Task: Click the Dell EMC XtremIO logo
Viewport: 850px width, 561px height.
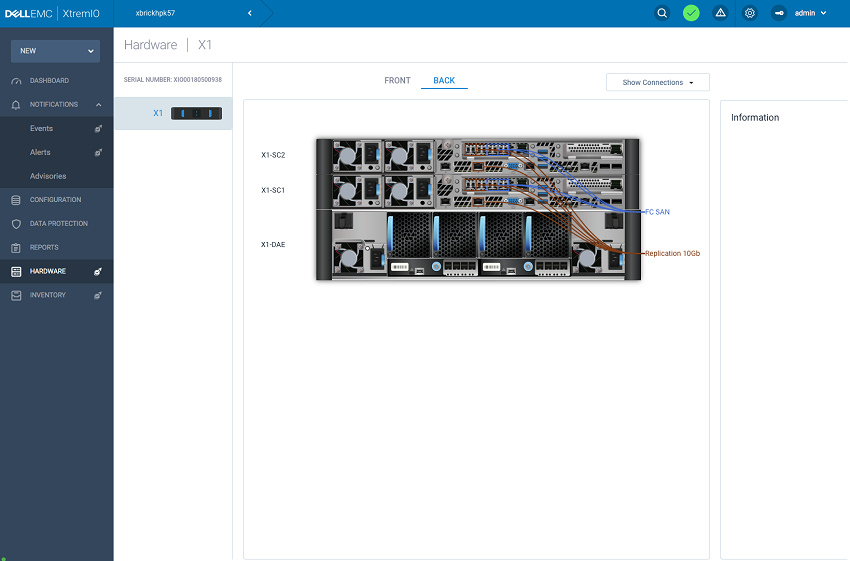Action: [52, 14]
